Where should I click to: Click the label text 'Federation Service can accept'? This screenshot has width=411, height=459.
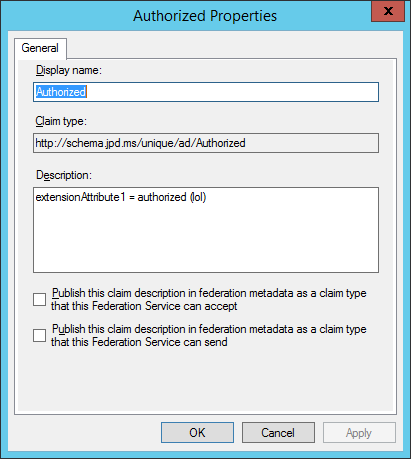[165, 306]
